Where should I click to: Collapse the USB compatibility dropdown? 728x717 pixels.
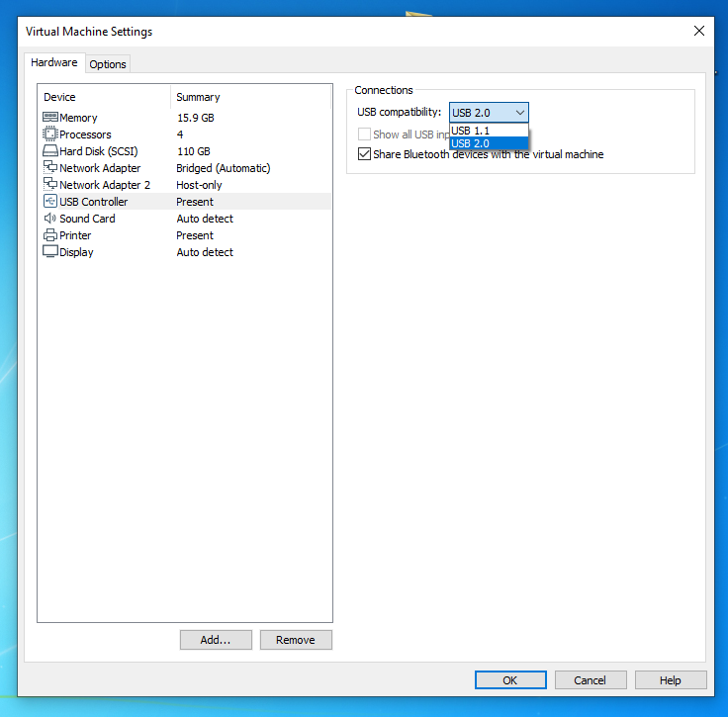tap(519, 113)
